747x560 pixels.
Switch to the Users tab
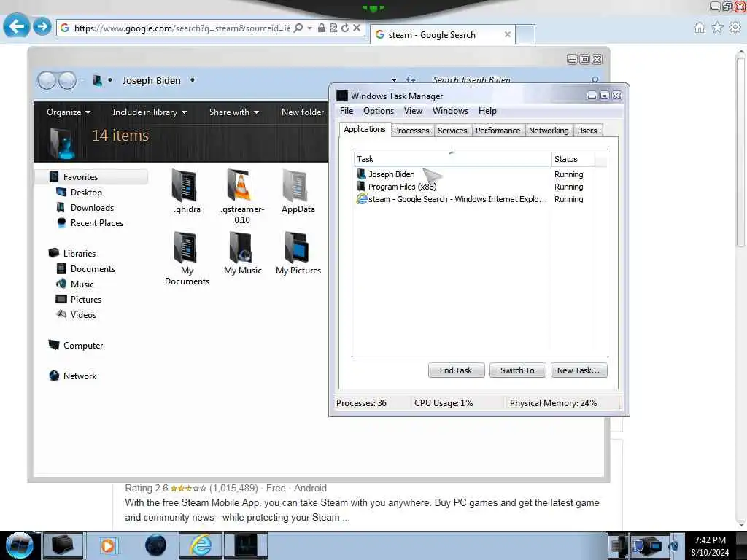coord(587,131)
